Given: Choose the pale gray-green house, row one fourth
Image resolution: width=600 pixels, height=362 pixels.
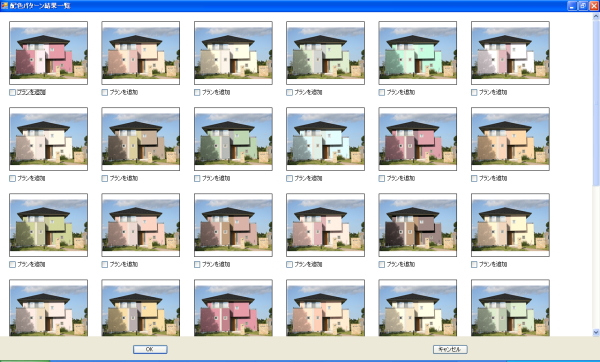Looking at the screenshot, I should pos(326,53).
